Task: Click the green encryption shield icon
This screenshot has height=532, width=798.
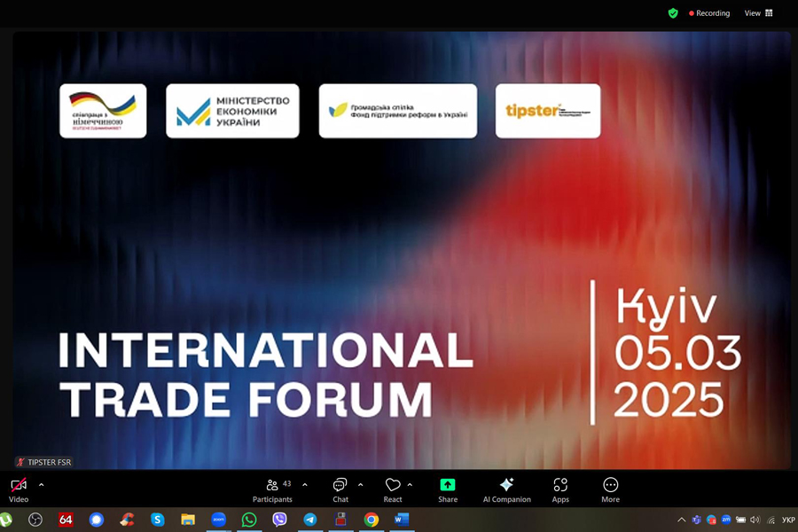Action: [673, 13]
